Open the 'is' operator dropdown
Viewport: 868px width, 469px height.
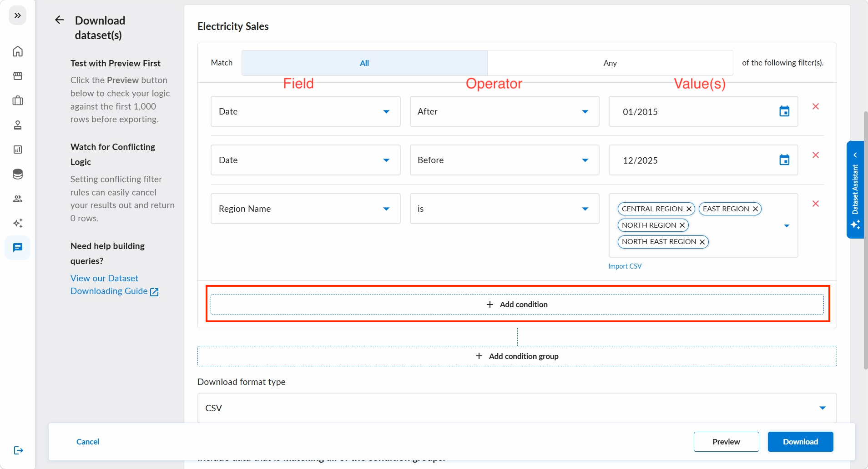pyautogui.click(x=504, y=209)
